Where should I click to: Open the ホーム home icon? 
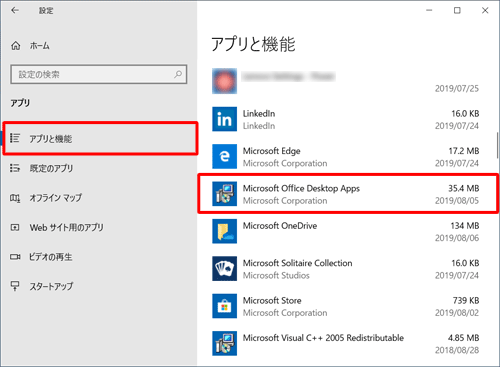tap(16, 46)
